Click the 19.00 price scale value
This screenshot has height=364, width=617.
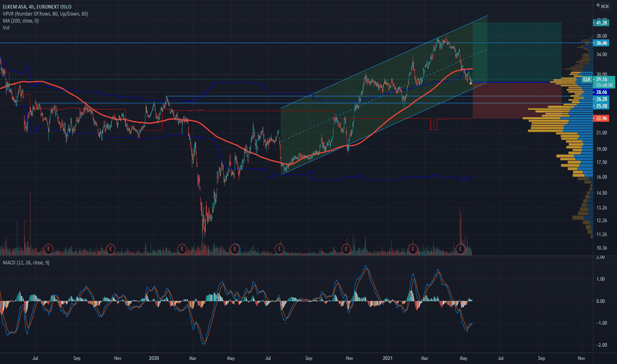tap(601, 149)
